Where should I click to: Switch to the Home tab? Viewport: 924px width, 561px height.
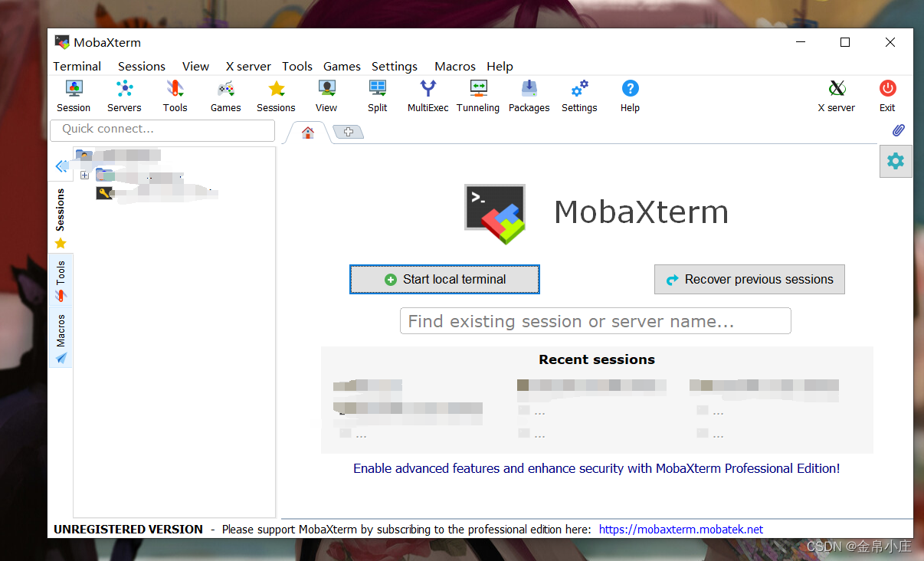point(308,133)
